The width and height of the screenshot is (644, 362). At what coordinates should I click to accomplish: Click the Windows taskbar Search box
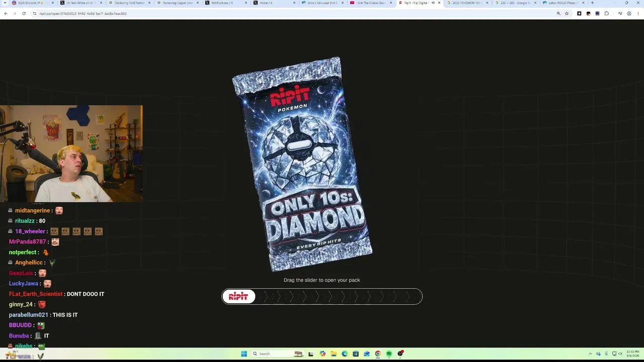pos(278,354)
